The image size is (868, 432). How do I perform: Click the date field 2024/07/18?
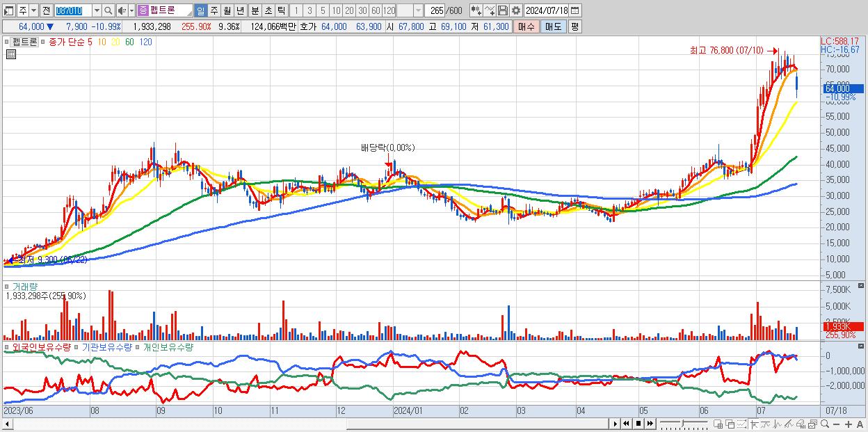coord(546,10)
